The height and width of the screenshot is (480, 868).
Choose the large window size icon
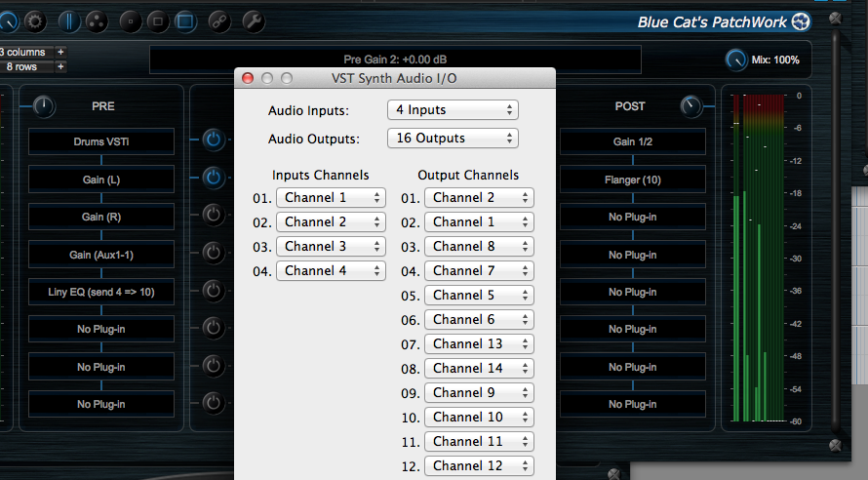pos(185,22)
